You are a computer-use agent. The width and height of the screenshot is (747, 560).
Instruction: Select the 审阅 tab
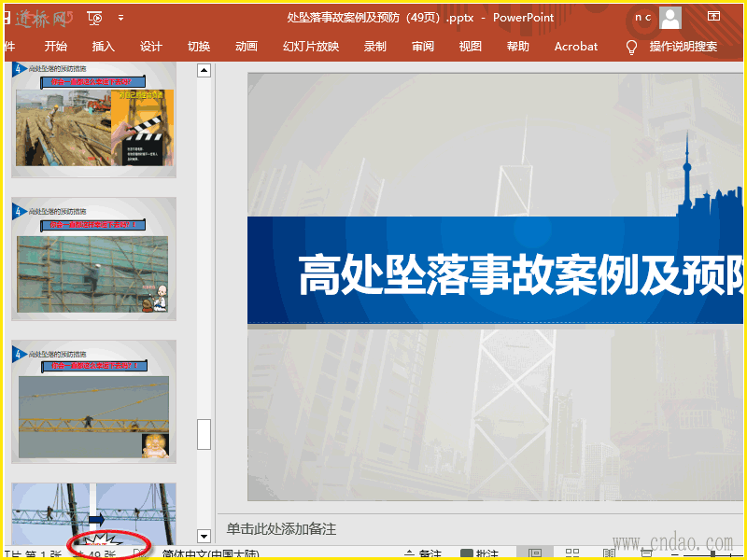point(423,46)
